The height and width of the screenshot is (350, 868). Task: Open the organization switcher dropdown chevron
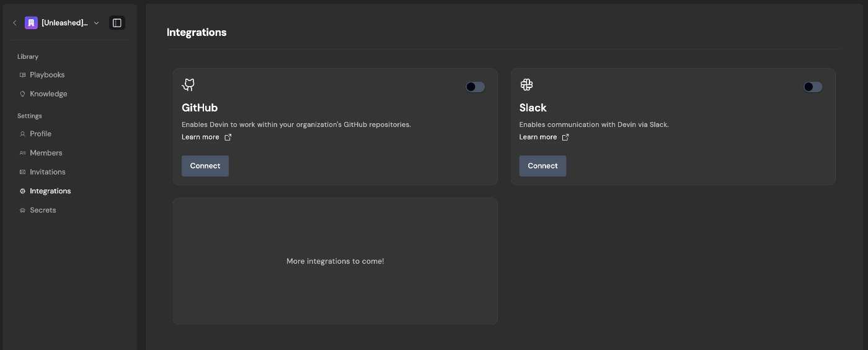pos(96,23)
